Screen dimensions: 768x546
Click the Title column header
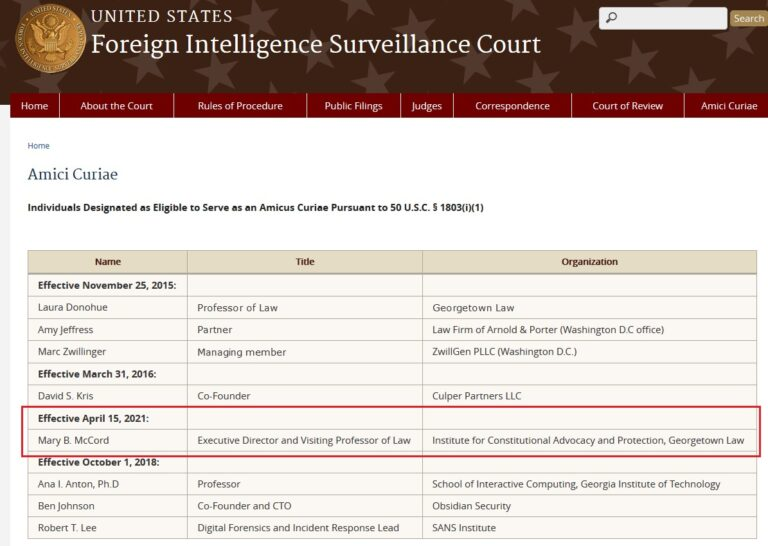[x=305, y=261]
